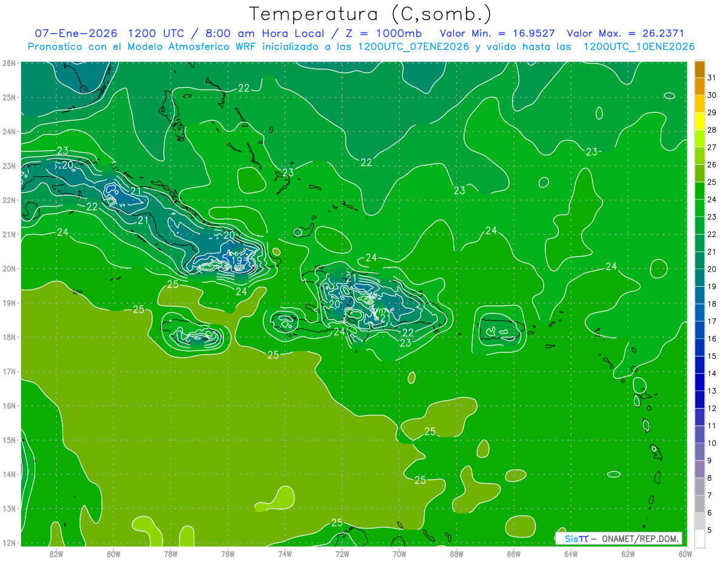Click color scale value "18"
The image size is (728, 562).
(712, 304)
